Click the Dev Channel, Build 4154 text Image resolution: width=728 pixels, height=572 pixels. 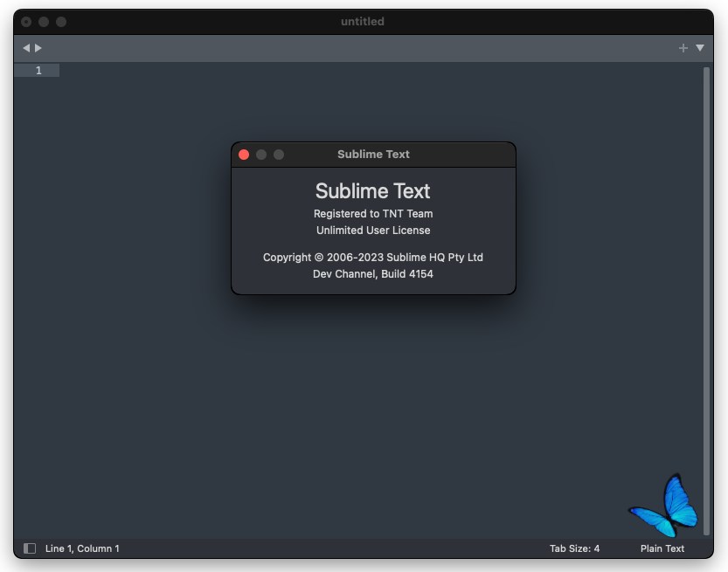tap(373, 273)
